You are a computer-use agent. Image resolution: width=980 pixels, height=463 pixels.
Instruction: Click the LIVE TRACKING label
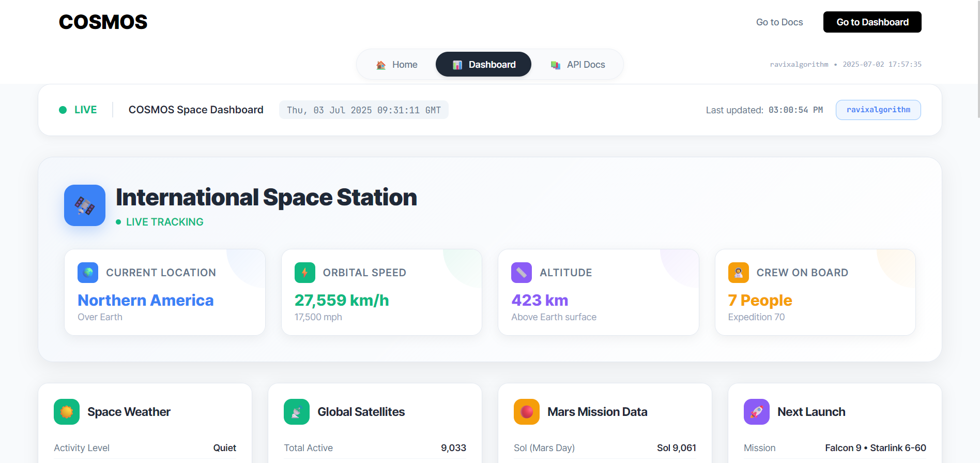(164, 222)
